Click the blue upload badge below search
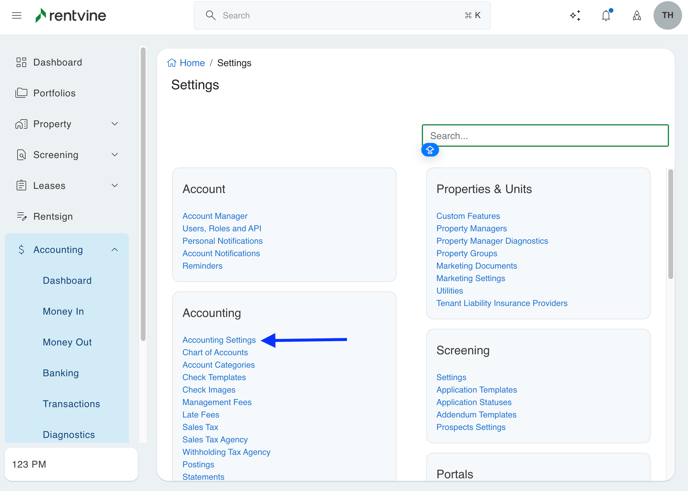688x491 pixels. click(430, 150)
